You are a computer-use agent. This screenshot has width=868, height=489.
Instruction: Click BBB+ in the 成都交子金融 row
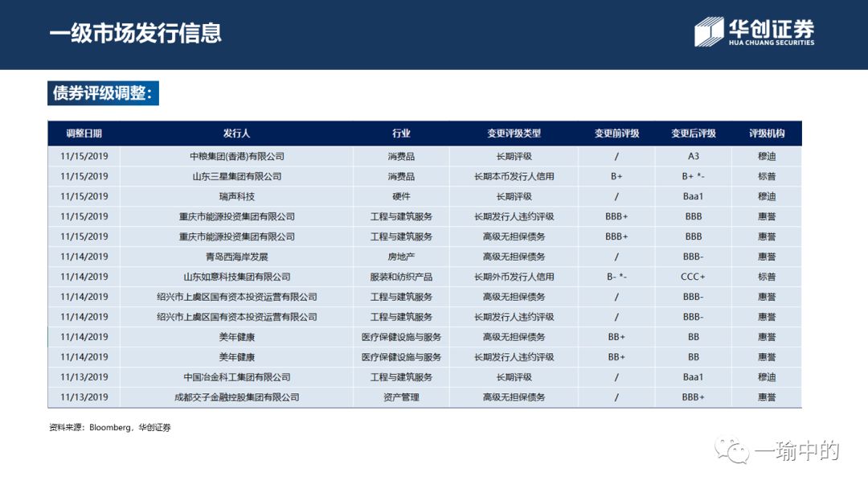pyautogui.click(x=693, y=397)
